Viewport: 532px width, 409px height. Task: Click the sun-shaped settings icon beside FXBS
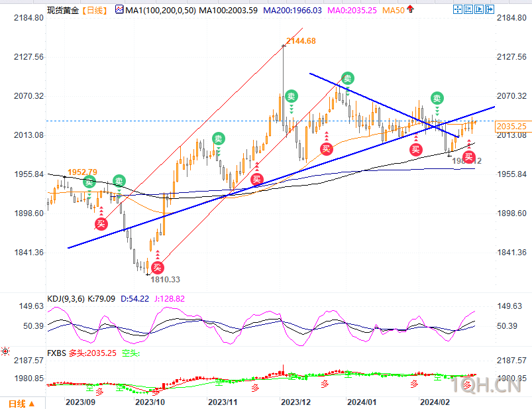(5, 351)
